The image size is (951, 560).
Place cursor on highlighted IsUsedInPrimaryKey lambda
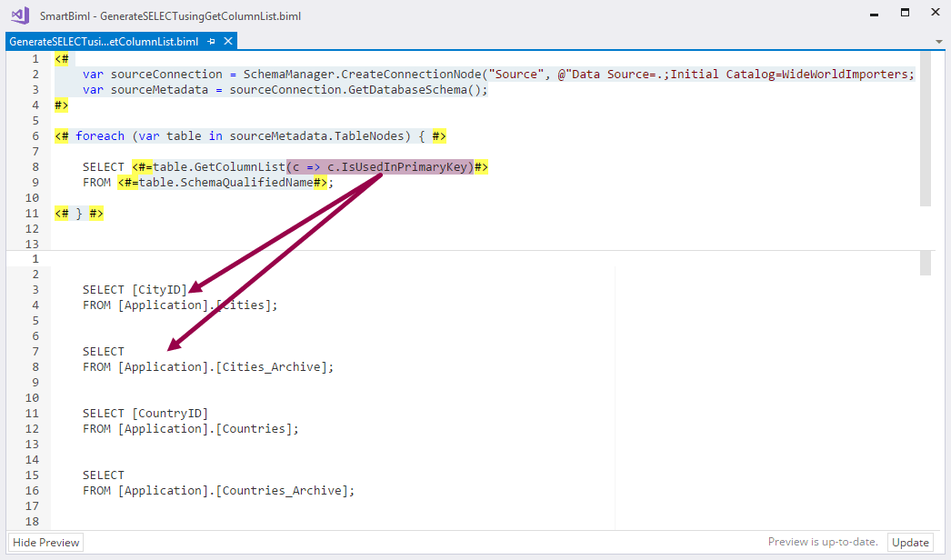coord(380,166)
